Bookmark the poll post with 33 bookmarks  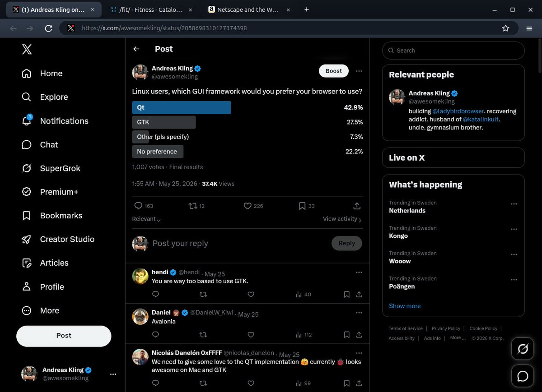point(307,206)
